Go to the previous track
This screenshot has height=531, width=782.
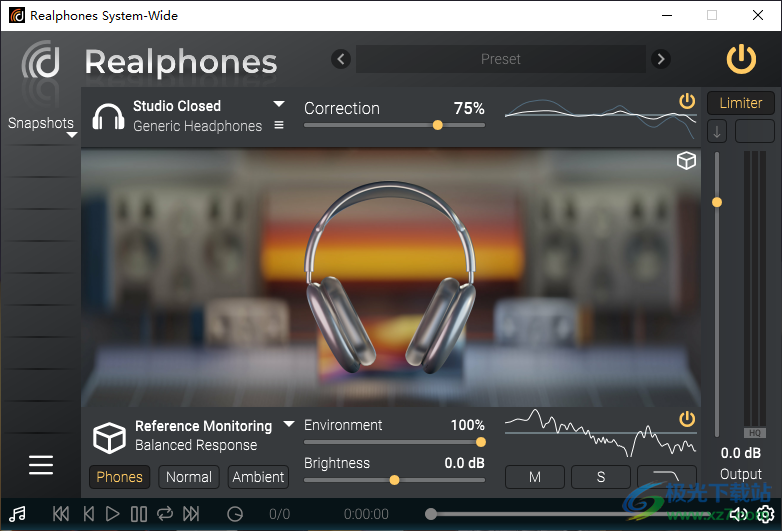coord(89,514)
